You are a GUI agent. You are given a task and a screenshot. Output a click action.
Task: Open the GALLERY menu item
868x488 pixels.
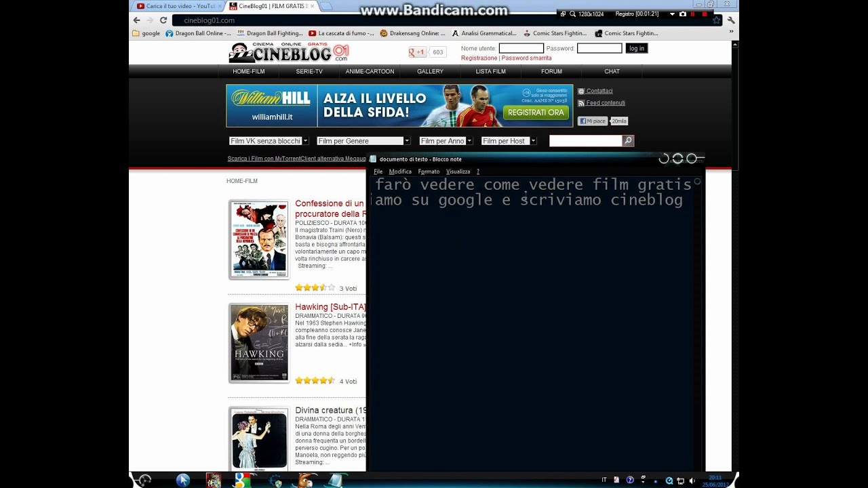(x=430, y=71)
